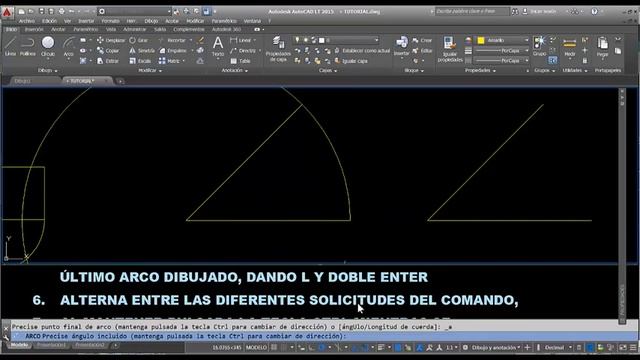Open the Modificar menu
640x360 pixels.
[x=195, y=21]
